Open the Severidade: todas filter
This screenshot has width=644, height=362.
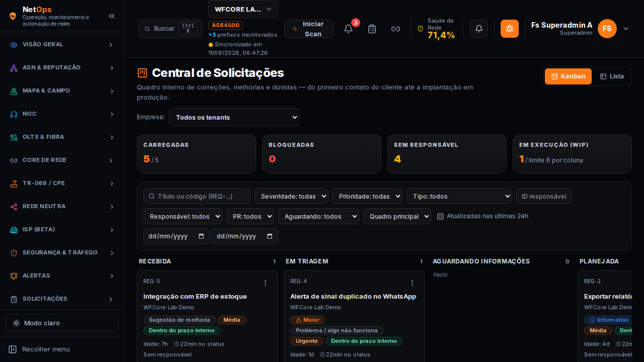pos(292,196)
